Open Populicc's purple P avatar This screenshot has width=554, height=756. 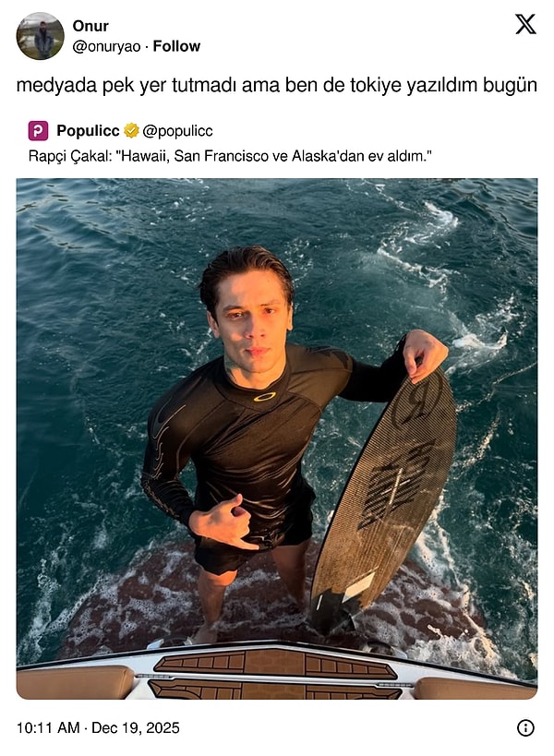point(38,131)
